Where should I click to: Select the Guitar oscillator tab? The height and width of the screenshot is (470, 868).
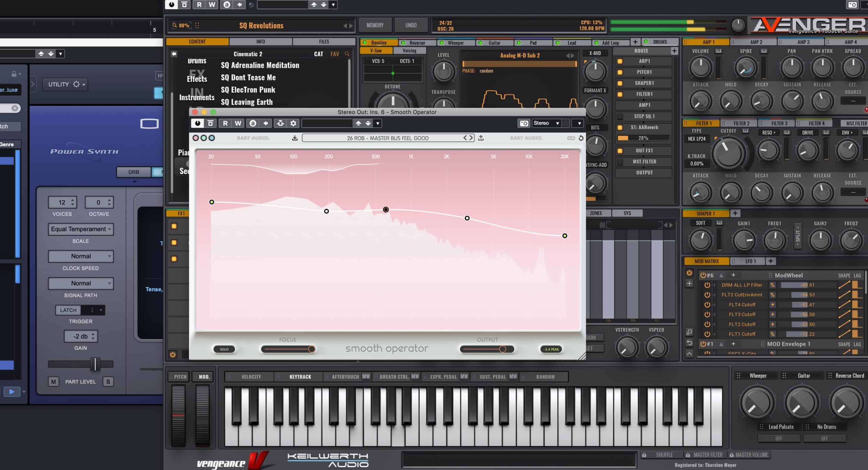494,42
